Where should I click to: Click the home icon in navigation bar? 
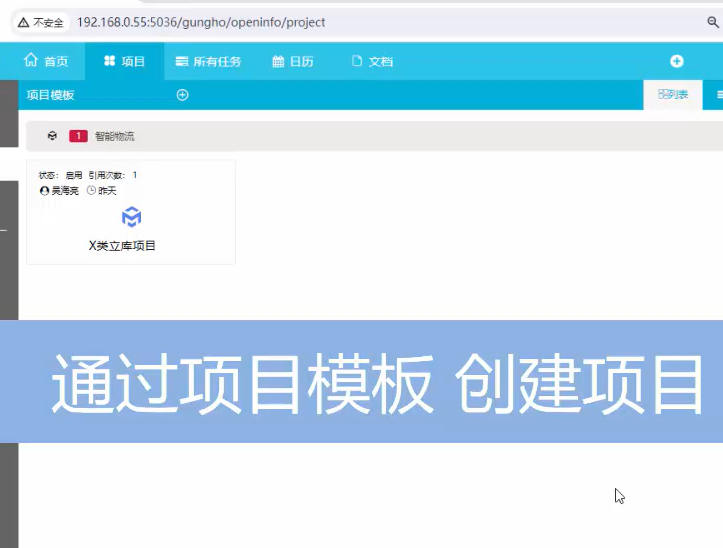coord(31,60)
